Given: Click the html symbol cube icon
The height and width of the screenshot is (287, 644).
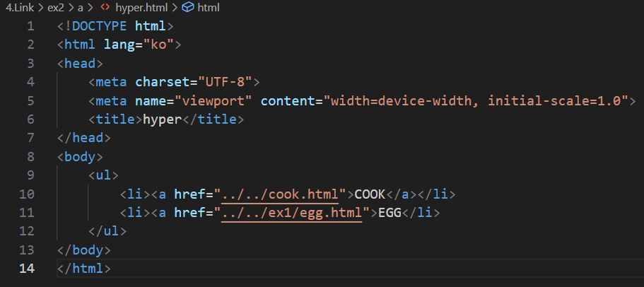Looking at the screenshot, I should click(x=188, y=8).
